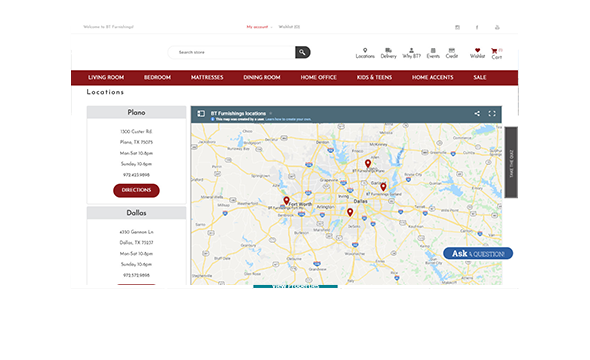Click the Ask a Question button

click(x=478, y=254)
